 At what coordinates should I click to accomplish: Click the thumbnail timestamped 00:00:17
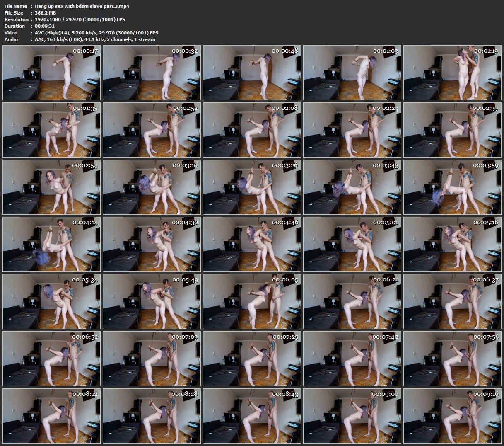pos(51,73)
